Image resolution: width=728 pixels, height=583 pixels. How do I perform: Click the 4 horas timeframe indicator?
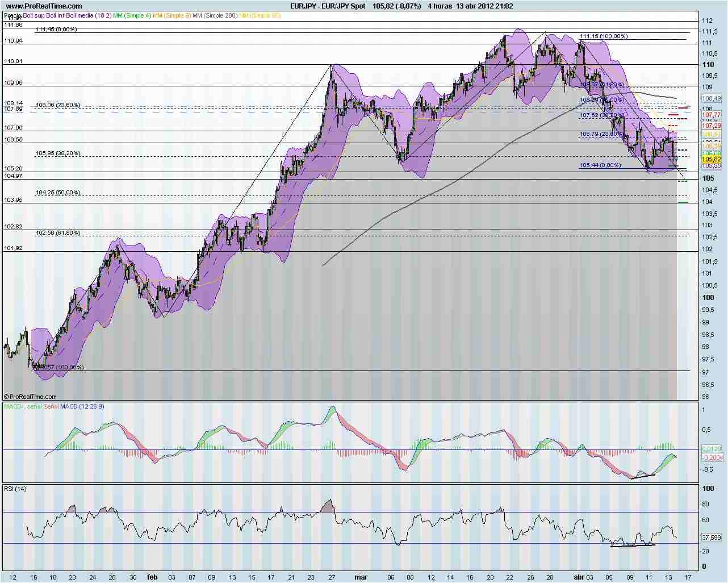[440, 5]
